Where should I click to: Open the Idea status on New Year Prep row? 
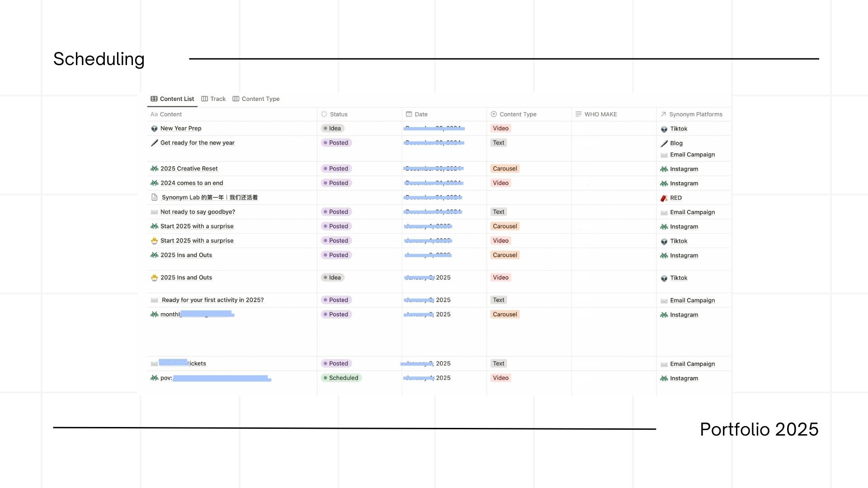(333, 128)
